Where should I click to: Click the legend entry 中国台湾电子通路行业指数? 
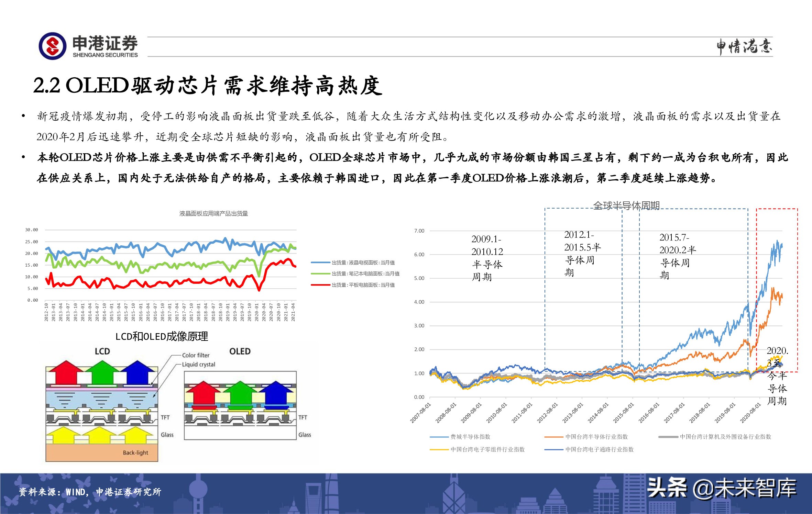click(589, 449)
